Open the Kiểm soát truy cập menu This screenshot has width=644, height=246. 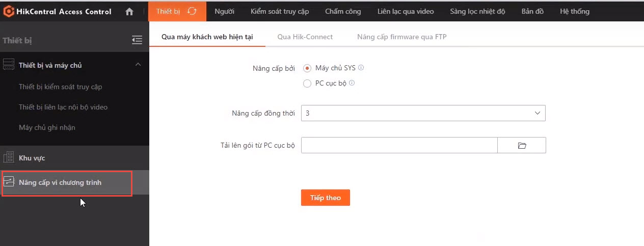click(280, 11)
